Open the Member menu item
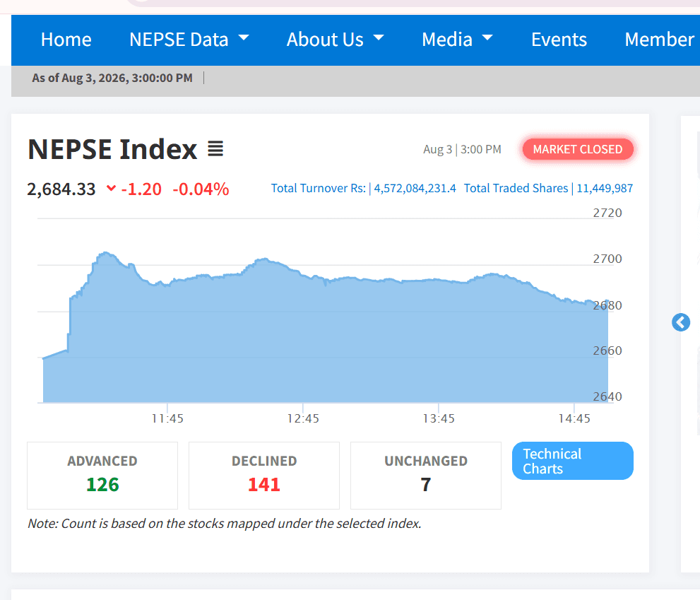 [x=659, y=40]
